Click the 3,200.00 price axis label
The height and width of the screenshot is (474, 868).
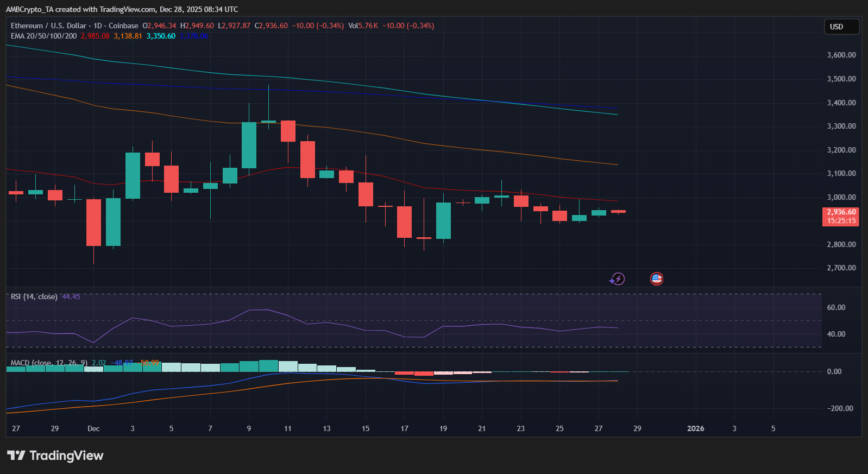841,150
